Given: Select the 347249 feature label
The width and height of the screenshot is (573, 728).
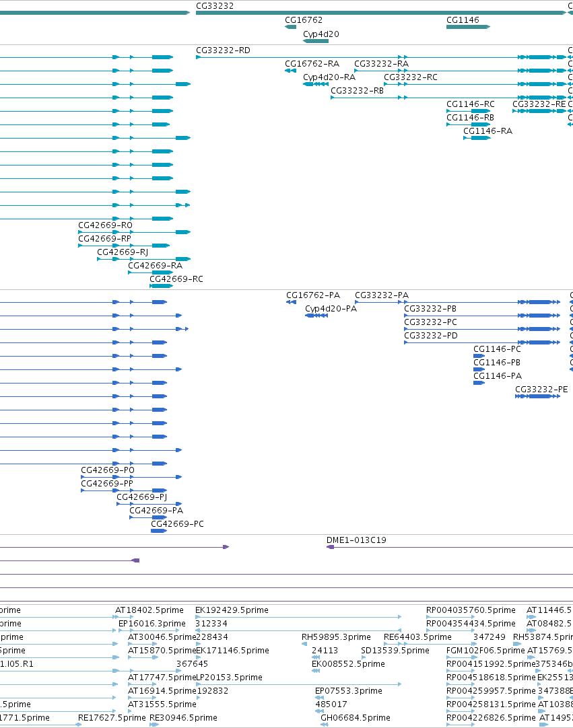Looking at the screenshot, I should click(490, 637).
